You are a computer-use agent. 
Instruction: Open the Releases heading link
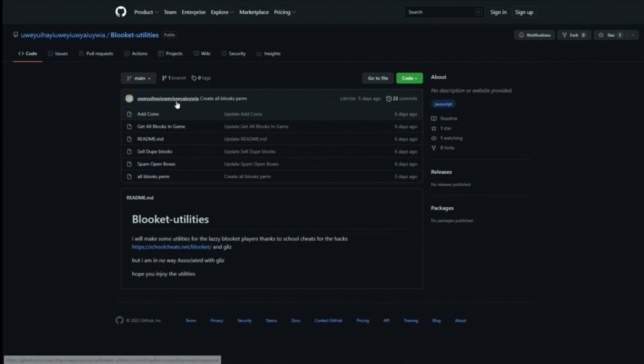[x=441, y=172]
